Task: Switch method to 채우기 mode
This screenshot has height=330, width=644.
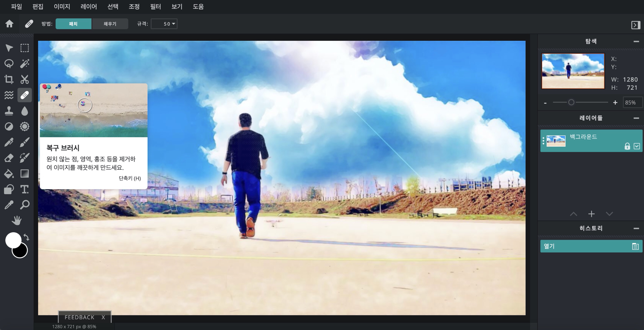Action: coord(110,24)
